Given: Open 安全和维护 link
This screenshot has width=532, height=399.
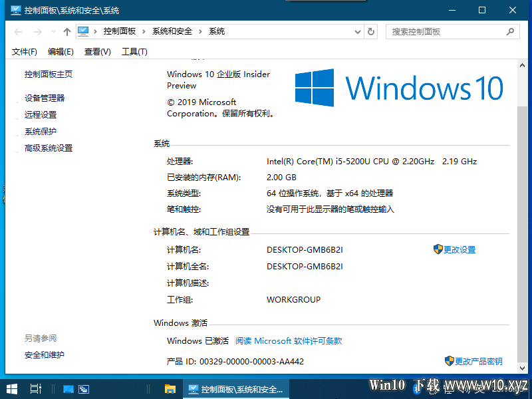Looking at the screenshot, I should [45, 355].
